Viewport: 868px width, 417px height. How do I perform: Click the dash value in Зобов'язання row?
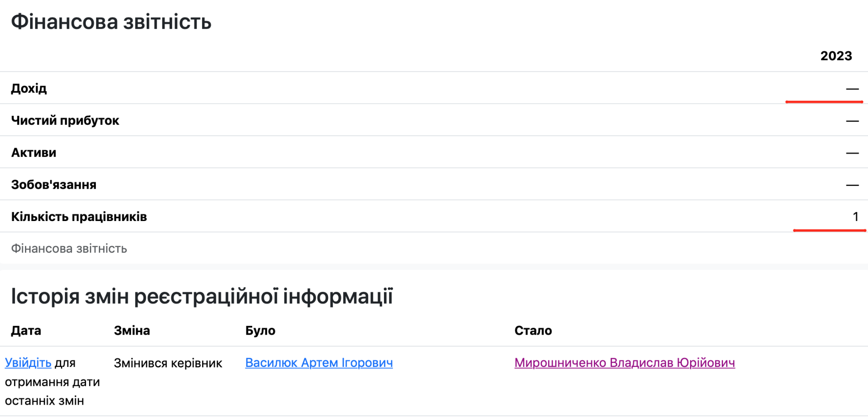tap(852, 185)
